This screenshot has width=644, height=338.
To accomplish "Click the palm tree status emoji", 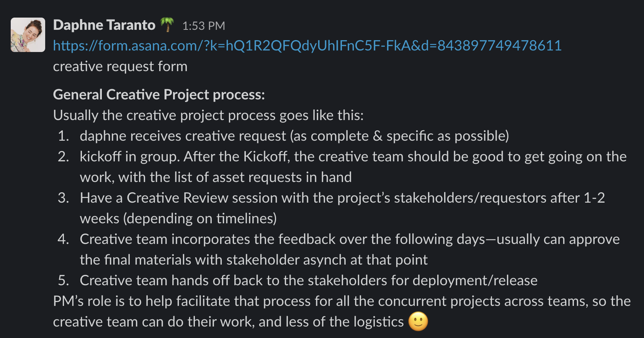I will pyautogui.click(x=167, y=25).
